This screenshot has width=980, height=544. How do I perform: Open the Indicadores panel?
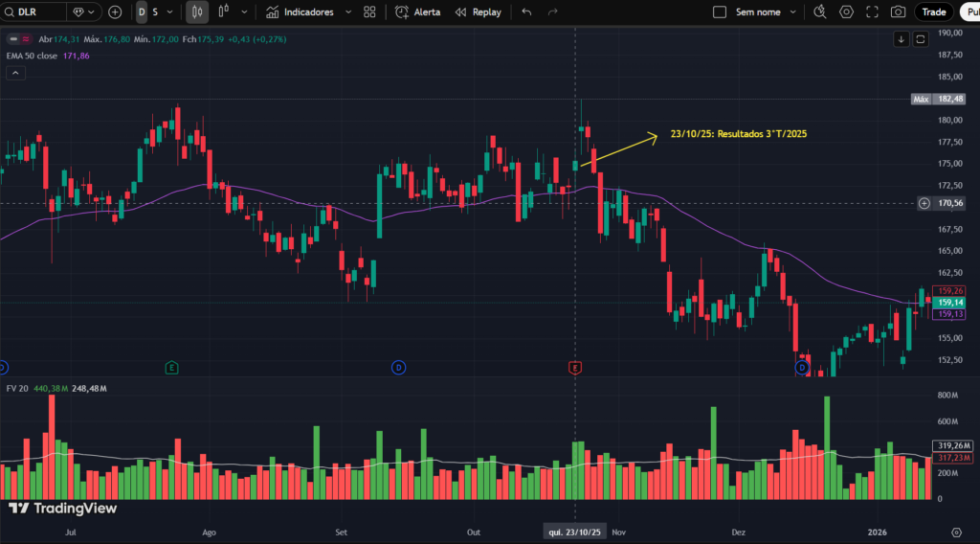pyautogui.click(x=300, y=11)
